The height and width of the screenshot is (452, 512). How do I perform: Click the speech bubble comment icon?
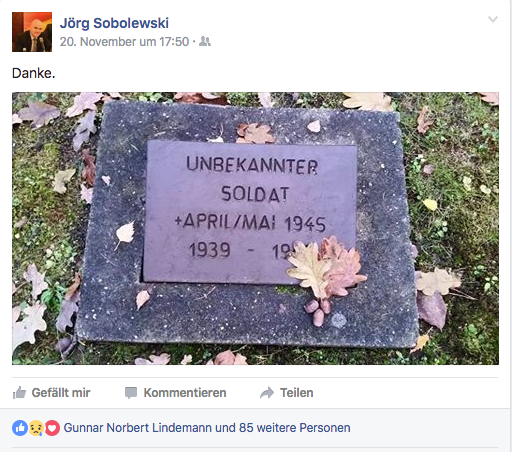[x=131, y=393]
